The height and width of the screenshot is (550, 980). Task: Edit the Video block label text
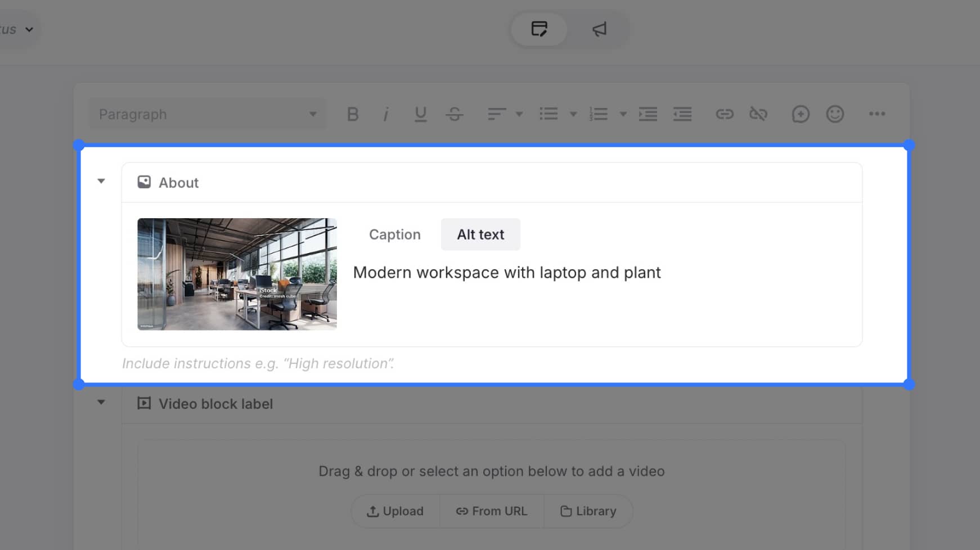215,404
